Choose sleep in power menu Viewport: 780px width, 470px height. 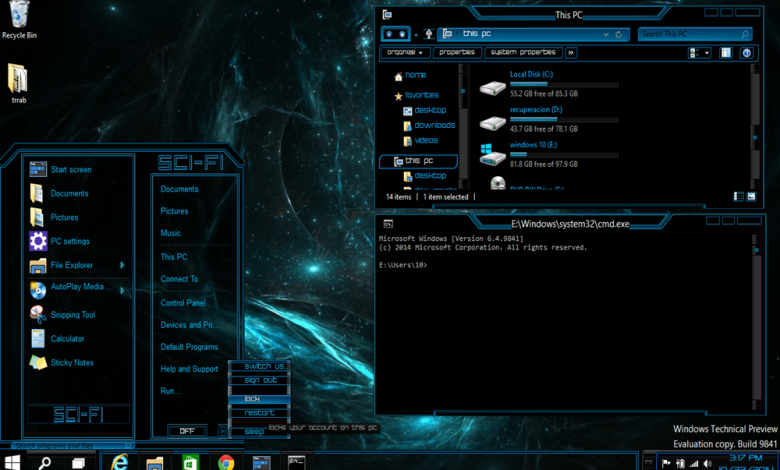click(x=254, y=431)
